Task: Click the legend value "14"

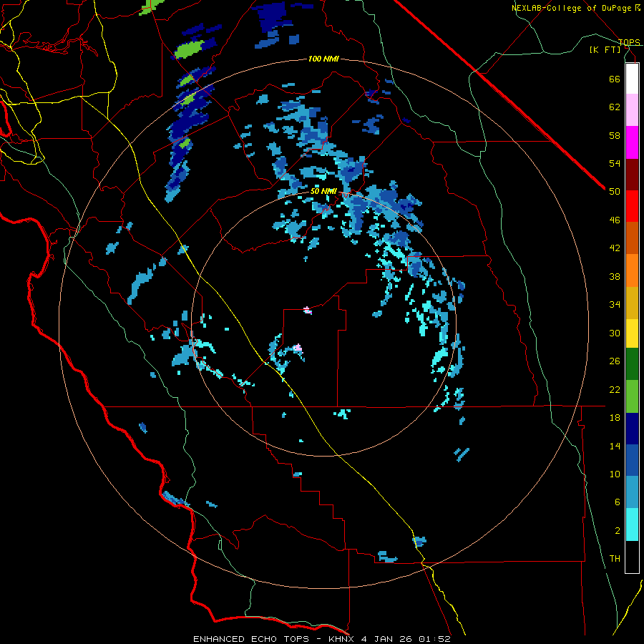Action: tap(615, 446)
